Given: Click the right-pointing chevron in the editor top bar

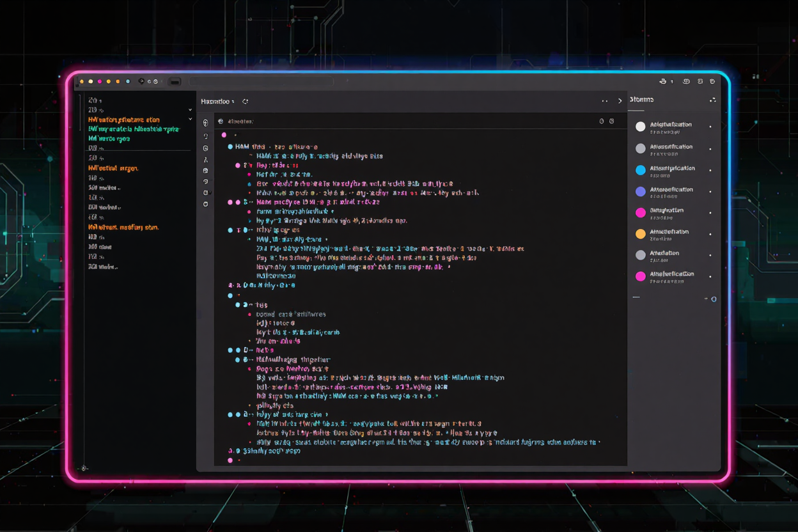Looking at the screenshot, I should (620, 101).
